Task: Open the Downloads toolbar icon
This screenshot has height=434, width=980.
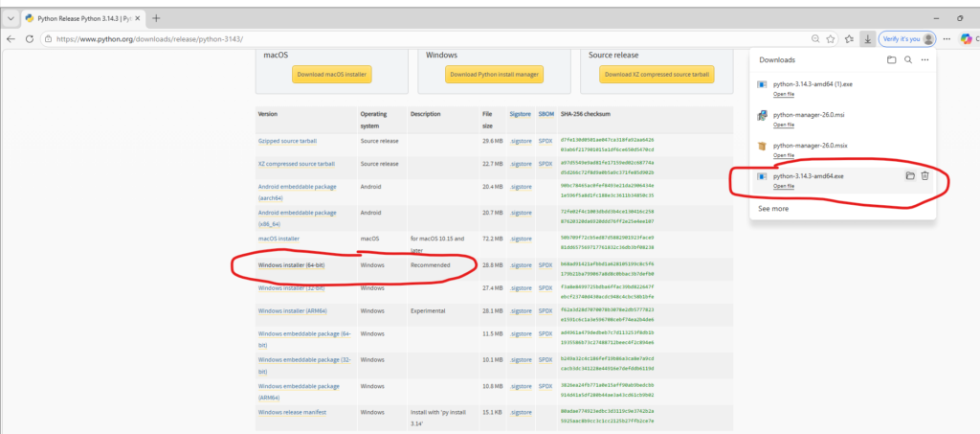Action: click(x=867, y=39)
